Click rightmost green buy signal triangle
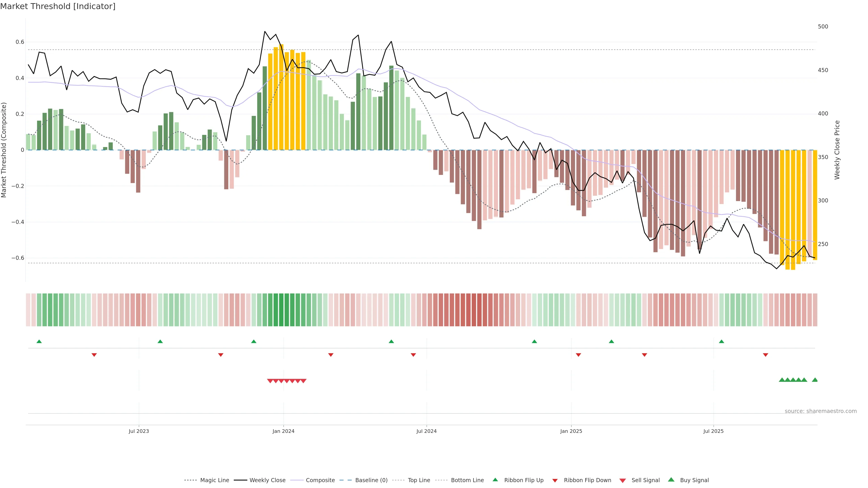 815,380
